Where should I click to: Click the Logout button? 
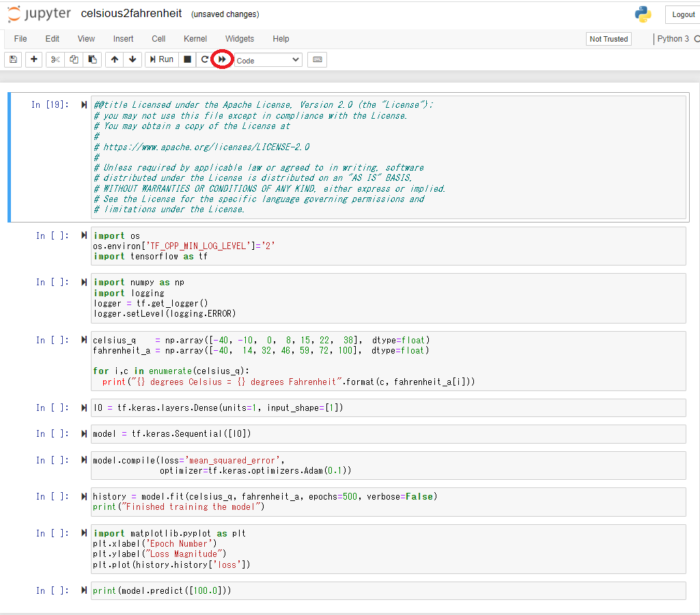tap(683, 14)
